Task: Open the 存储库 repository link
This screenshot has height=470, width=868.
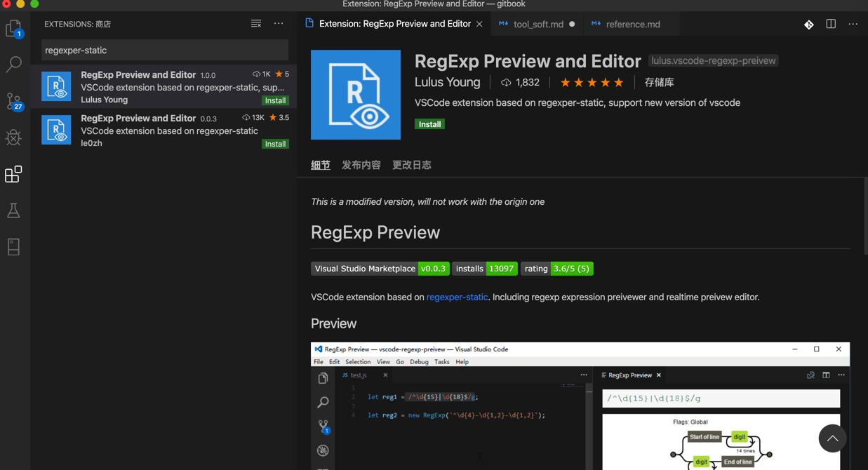Action: (660, 82)
